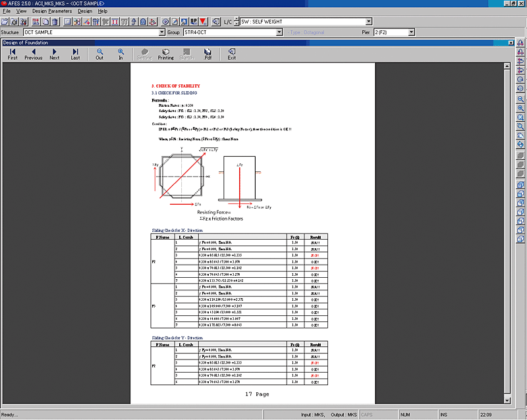
Task: Click the red downward triangle icon
Action: (204, 22)
